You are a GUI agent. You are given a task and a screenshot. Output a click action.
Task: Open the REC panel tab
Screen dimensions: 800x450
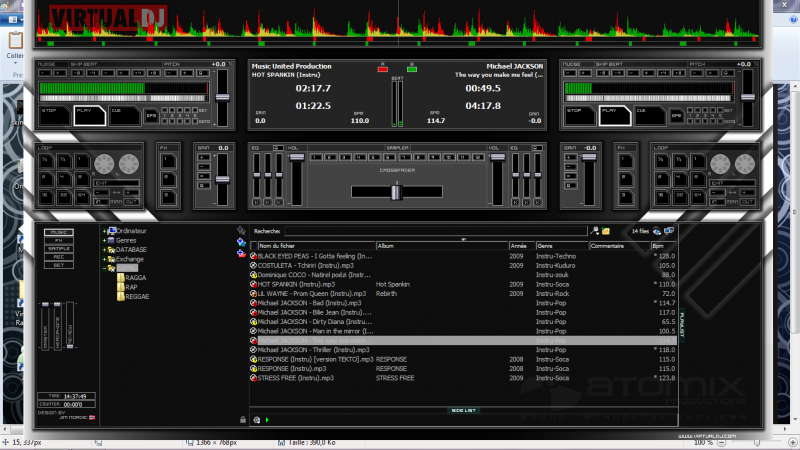(x=58, y=257)
